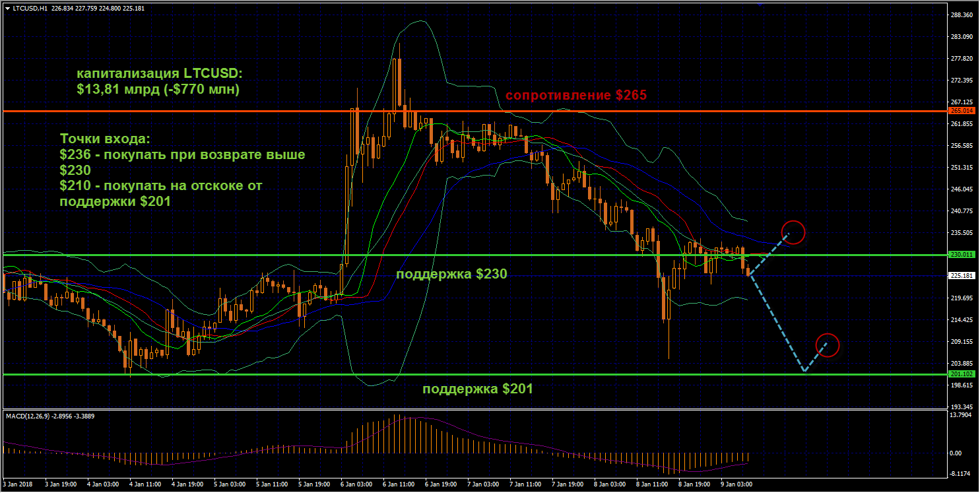The width and height of the screenshot is (980, 493).
Task: Click the MACD 0.00 level on scale
Action: [955, 453]
